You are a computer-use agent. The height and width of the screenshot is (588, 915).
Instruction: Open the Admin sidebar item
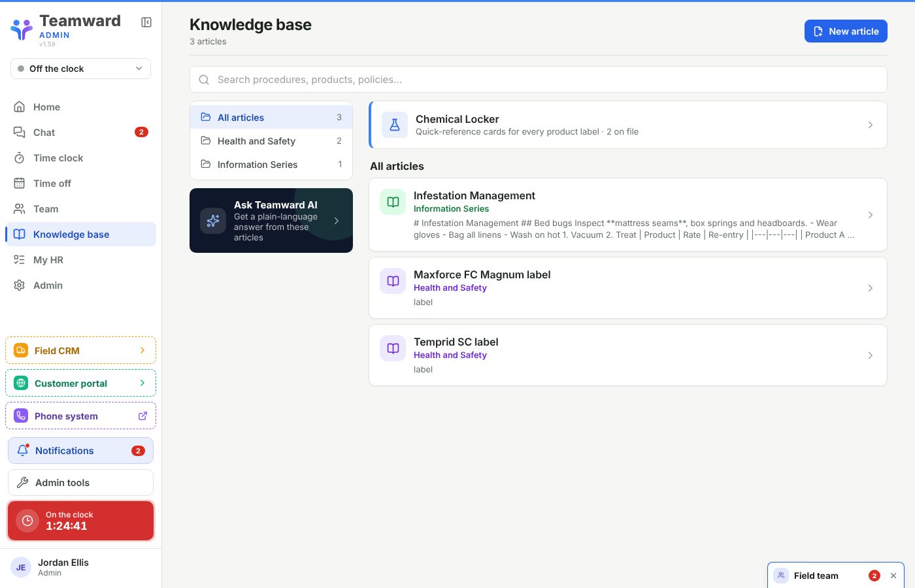click(x=80, y=285)
